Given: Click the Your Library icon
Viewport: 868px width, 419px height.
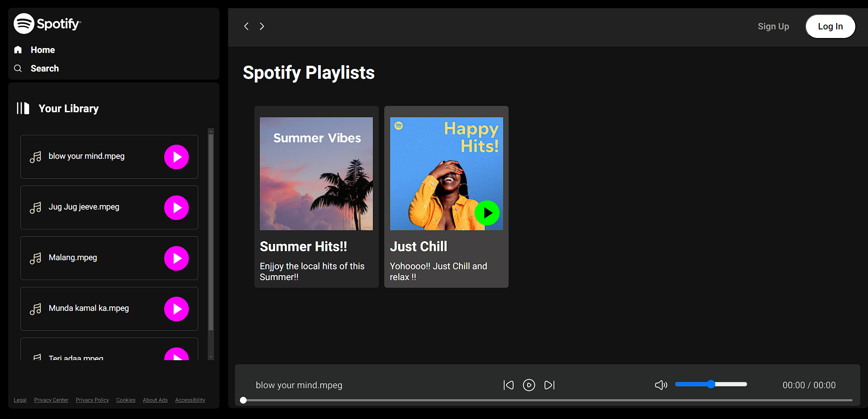Looking at the screenshot, I should coord(23,108).
